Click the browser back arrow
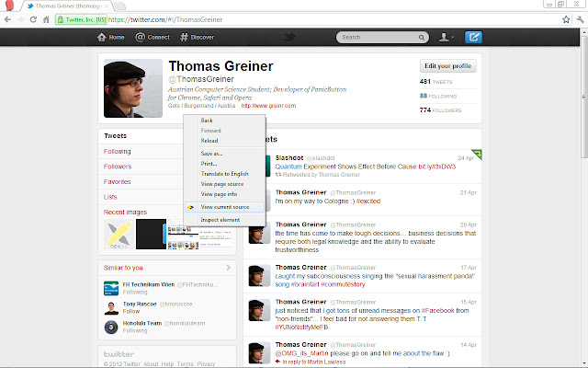This screenshot has height=368, width=588. coord(11,18)
